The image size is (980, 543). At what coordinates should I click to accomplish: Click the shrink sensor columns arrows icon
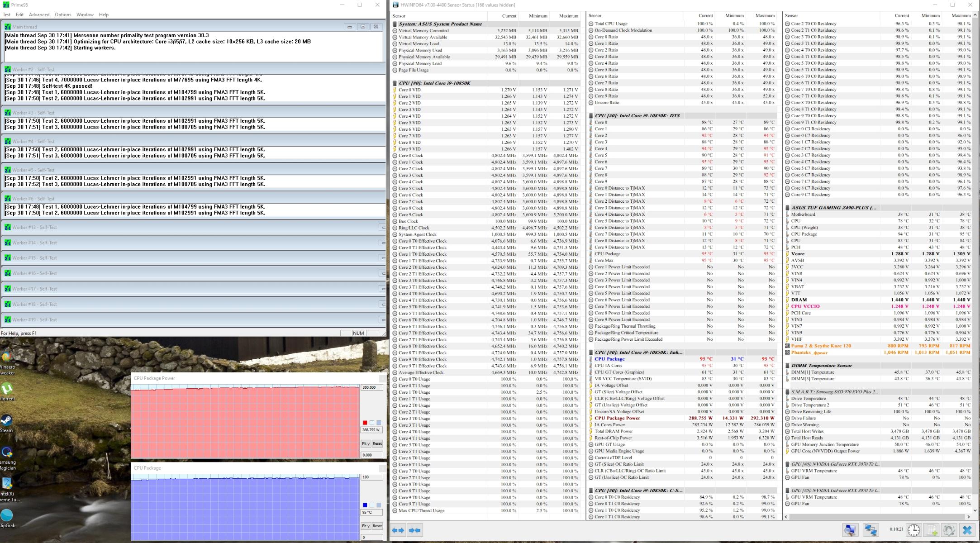click(414, 530)
